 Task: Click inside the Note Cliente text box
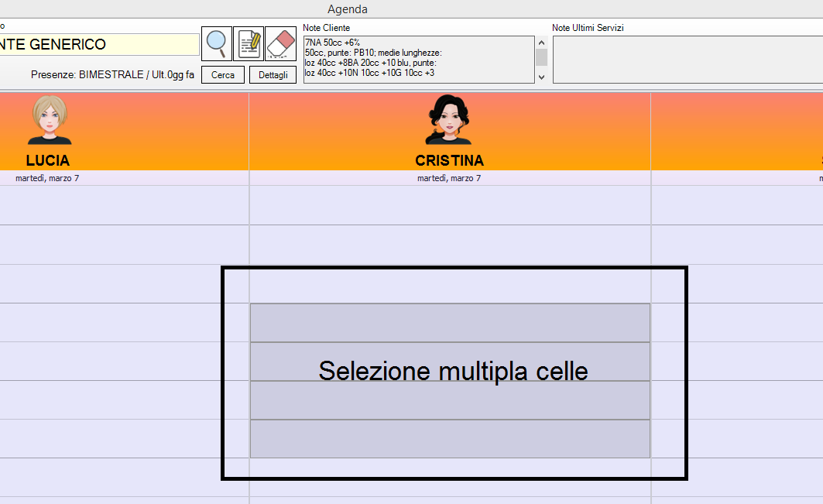(418, 59)
